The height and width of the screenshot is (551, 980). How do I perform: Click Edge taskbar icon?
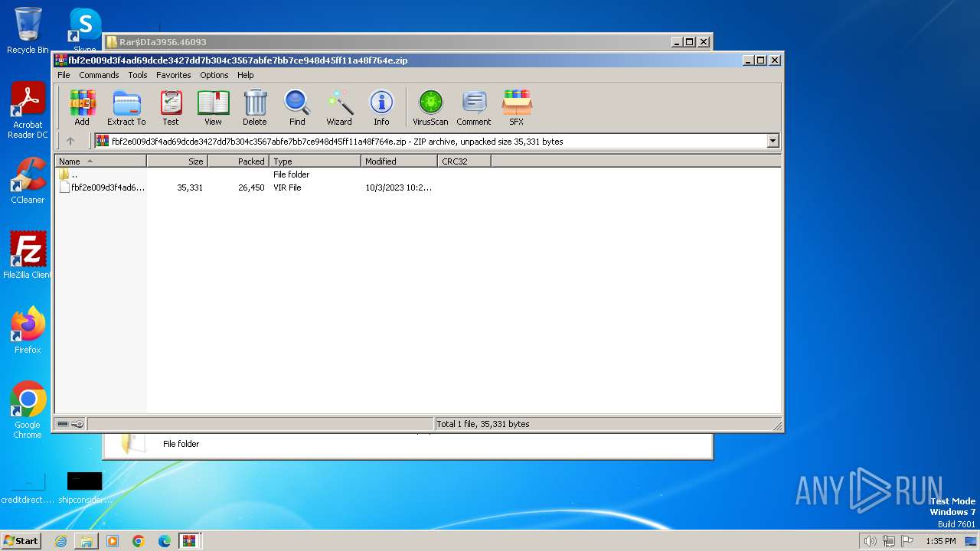[x=165, y=541]
